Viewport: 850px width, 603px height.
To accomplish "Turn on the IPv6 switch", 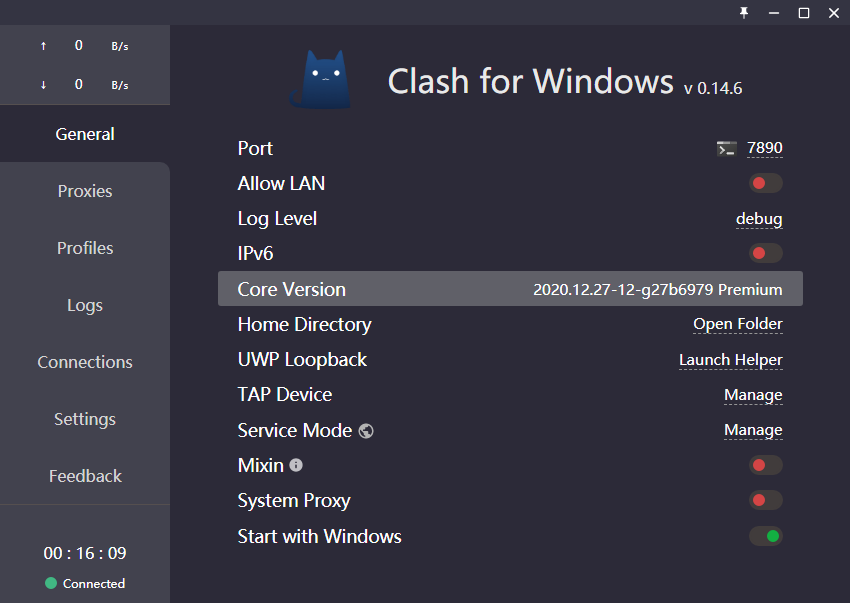I will point(765,253).
